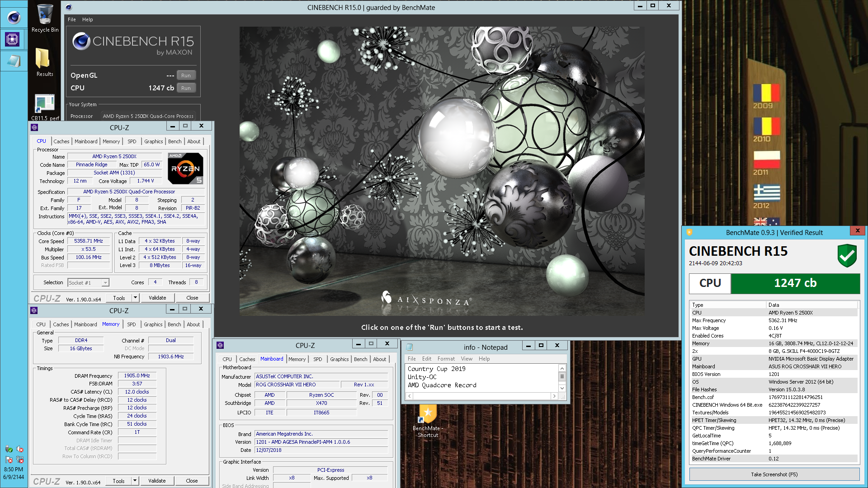Image resolution: width=868 pixels, height=488 pixels.
Task: Click BIOS Version field 1201 AMD AGESA
Action: click(321, 442)
